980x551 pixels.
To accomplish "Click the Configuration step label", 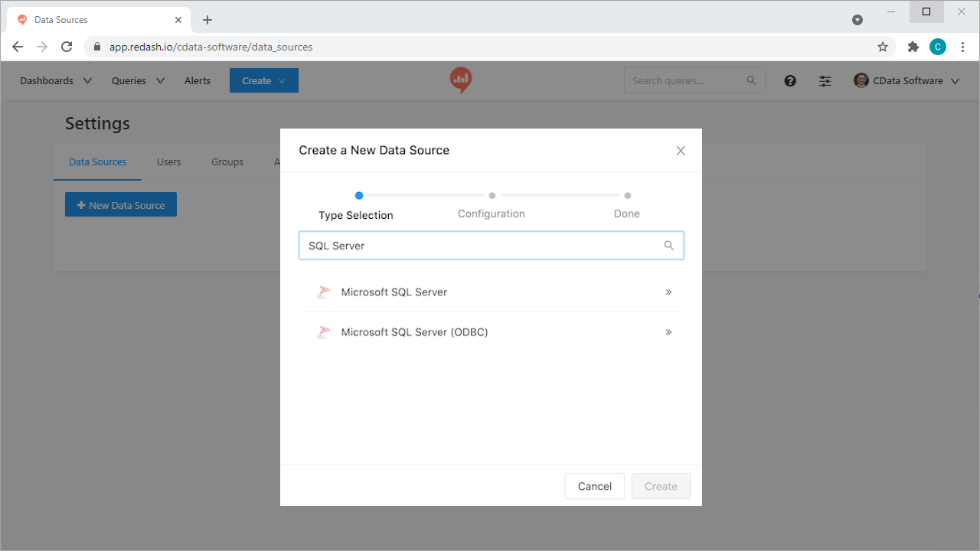I will pyautogui.click(x=492, y=214).
